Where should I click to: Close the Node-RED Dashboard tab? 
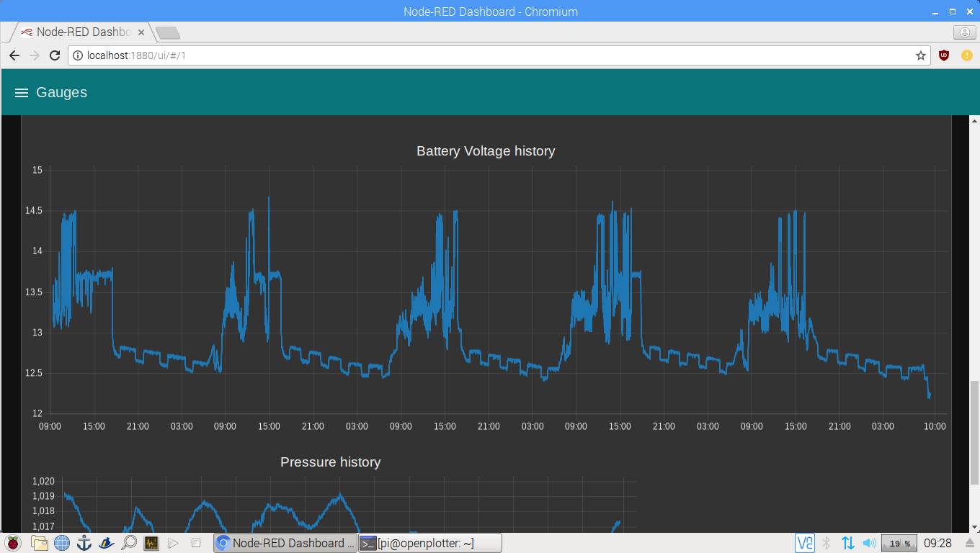click(x=141, y=32)
